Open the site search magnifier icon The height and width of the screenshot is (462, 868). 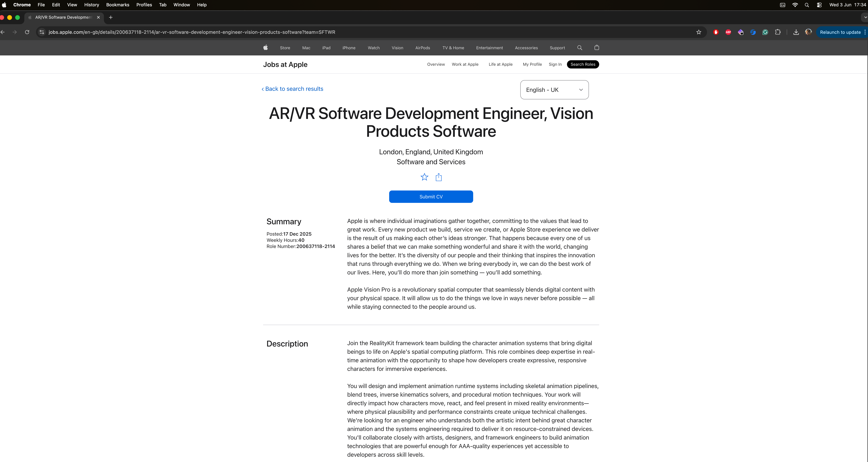(x=580, y=48)
